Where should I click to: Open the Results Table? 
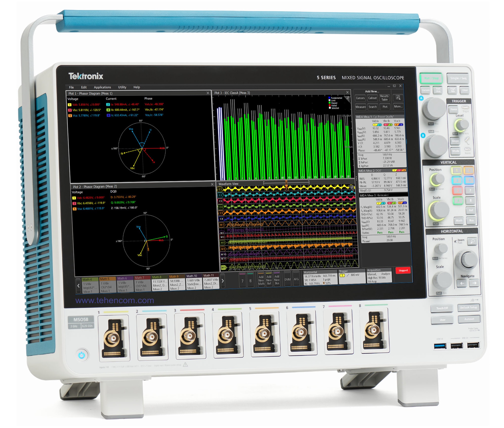[384, 98]
